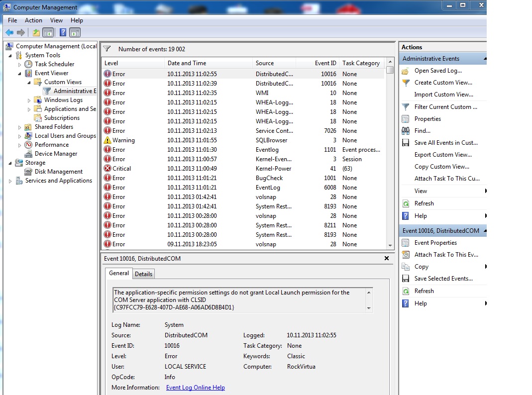532x395 pixels.
Task: Toggle the Show/Hide Console Tree icon
Action: pyautogui.click(x=48, y=32)
